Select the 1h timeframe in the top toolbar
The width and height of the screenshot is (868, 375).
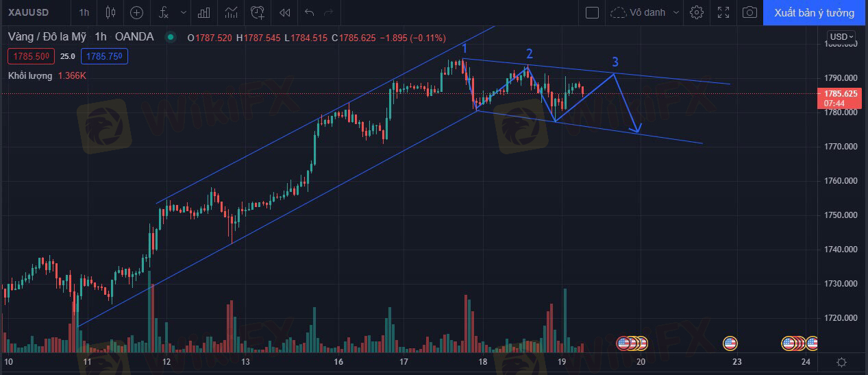[84, 12]
